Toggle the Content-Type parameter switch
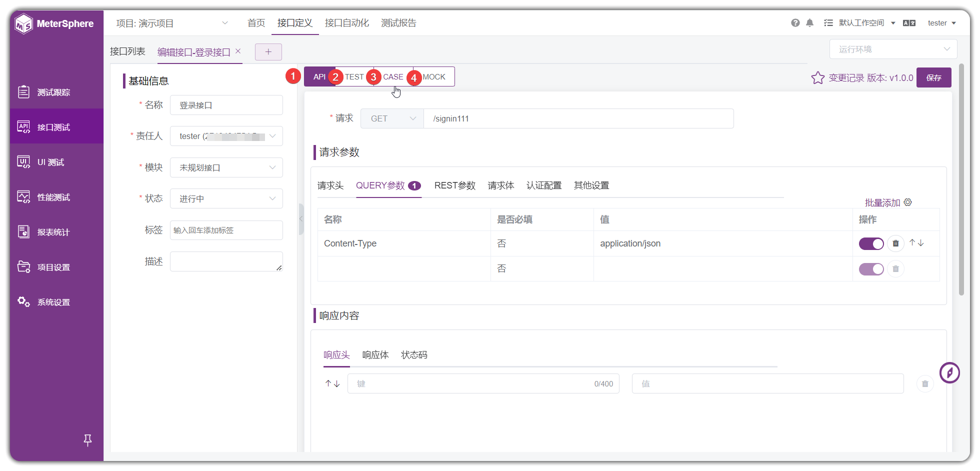The height and width of the screenshot is (471, 980). pyautogui.click(x=871, y=243)
